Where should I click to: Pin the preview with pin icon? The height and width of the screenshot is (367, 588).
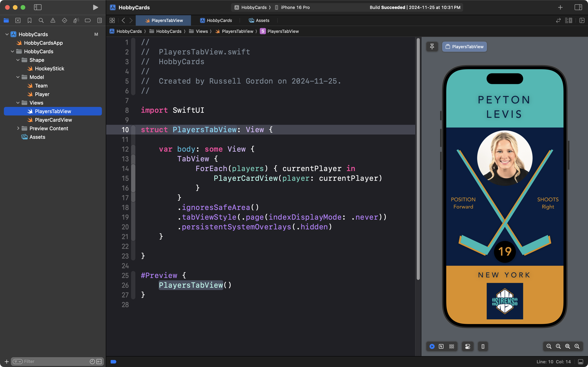click(x=432, y=47)
